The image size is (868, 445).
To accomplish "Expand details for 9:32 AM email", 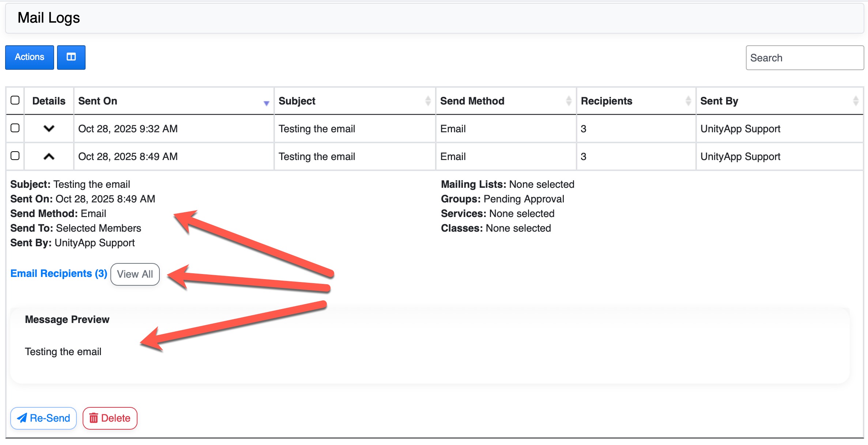I will pyautogui.click(x=49, y=129).
